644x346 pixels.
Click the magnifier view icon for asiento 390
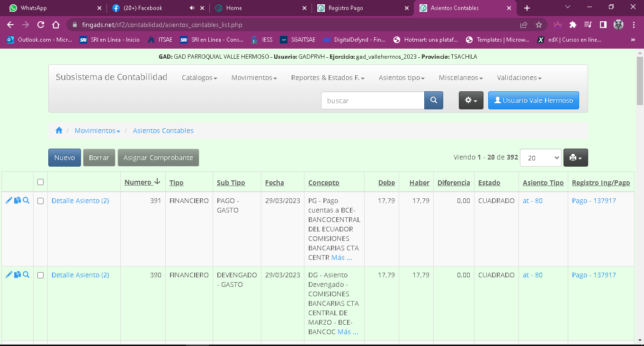coord(26,275)
